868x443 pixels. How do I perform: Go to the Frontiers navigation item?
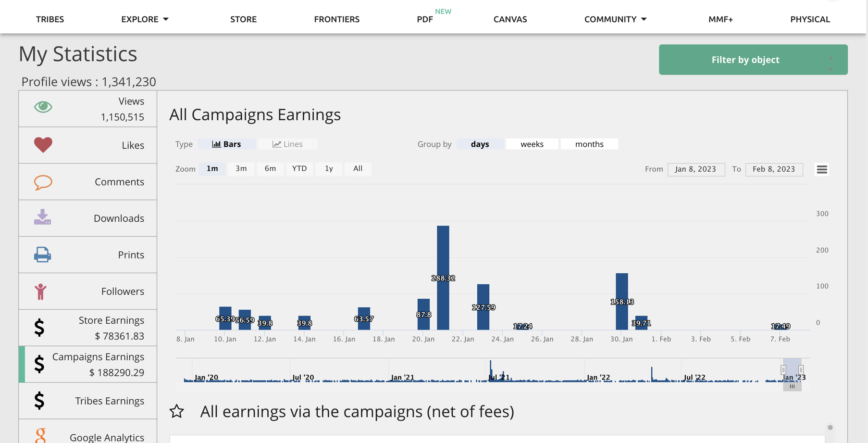coord(336,19)
